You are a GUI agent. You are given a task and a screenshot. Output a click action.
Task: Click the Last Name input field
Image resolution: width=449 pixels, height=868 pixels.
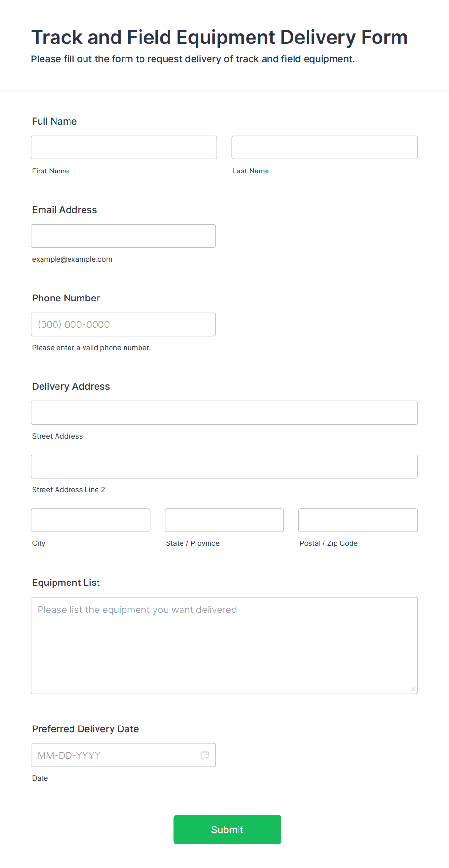324,147
